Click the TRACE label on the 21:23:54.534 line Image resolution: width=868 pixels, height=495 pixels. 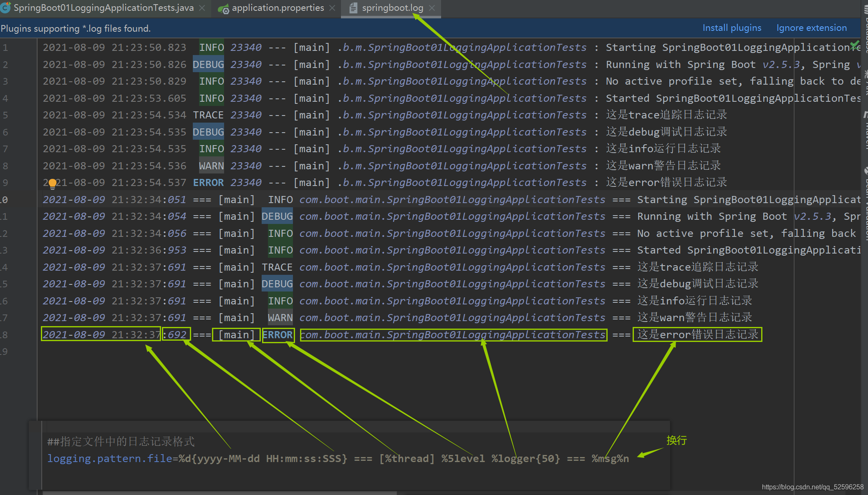(x=208, y=115)
